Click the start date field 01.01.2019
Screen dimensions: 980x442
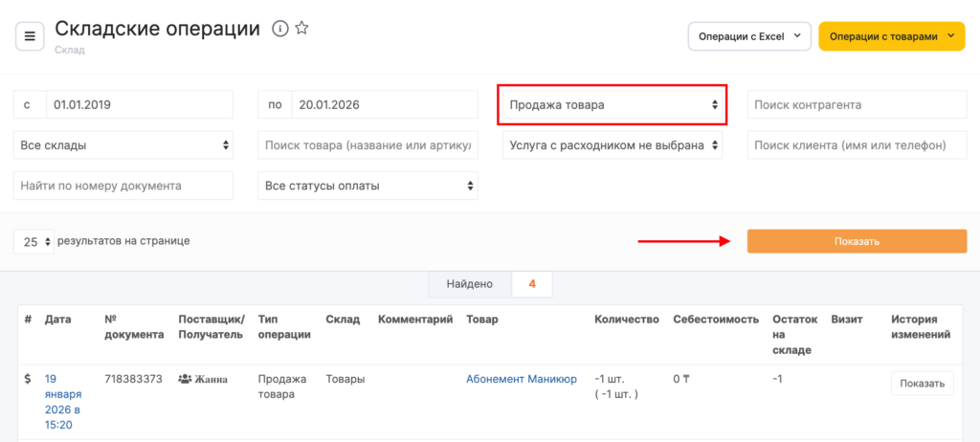tap(139, 105)
